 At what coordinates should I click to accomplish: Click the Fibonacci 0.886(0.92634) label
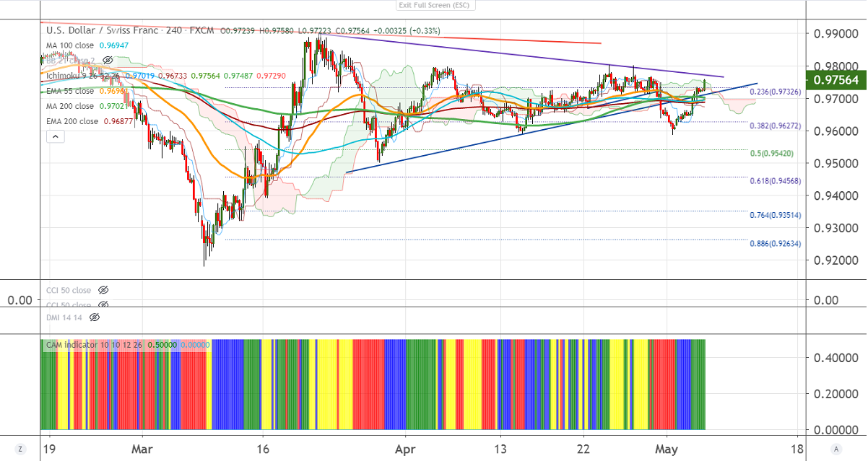click(774, 243)
